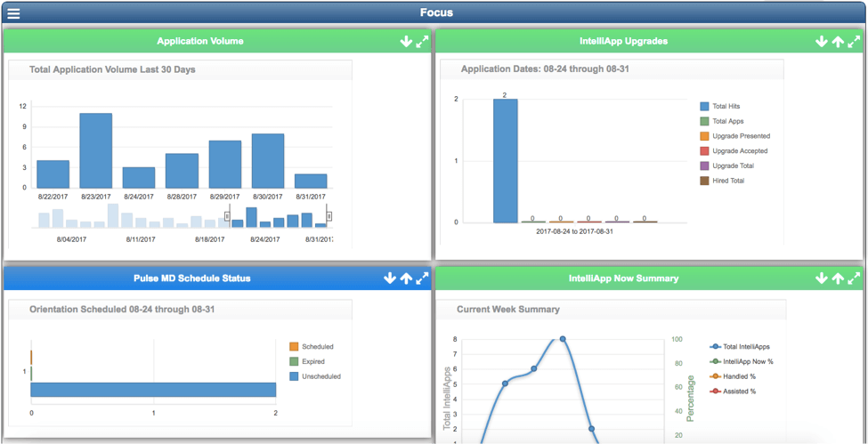Expand Pulse MD Schedule Status panel

pos(422,279)
